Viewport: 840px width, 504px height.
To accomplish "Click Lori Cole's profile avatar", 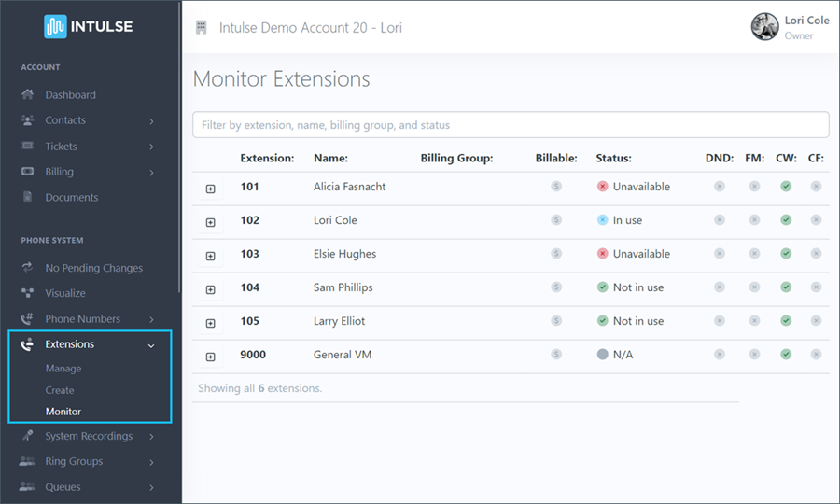I will click(764, 27).
